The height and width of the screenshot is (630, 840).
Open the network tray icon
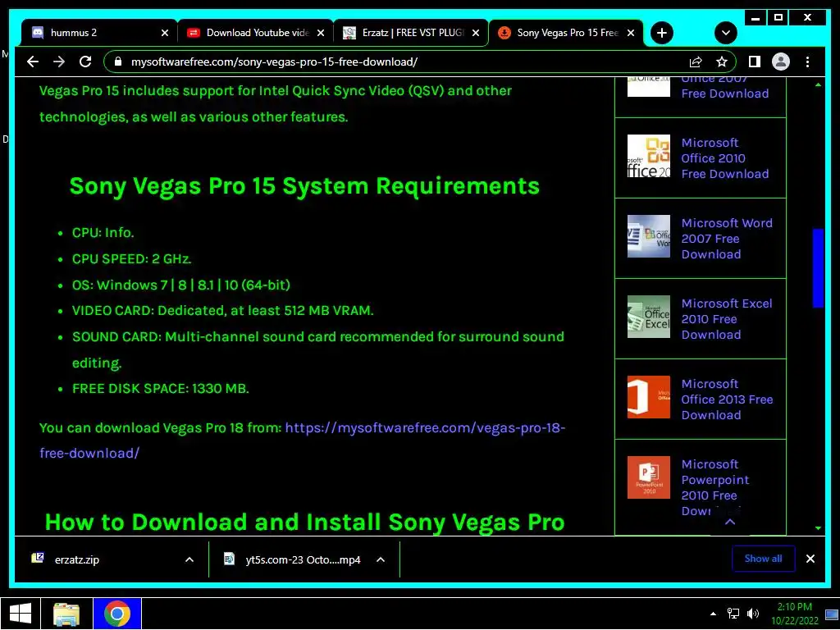[733, 614]
